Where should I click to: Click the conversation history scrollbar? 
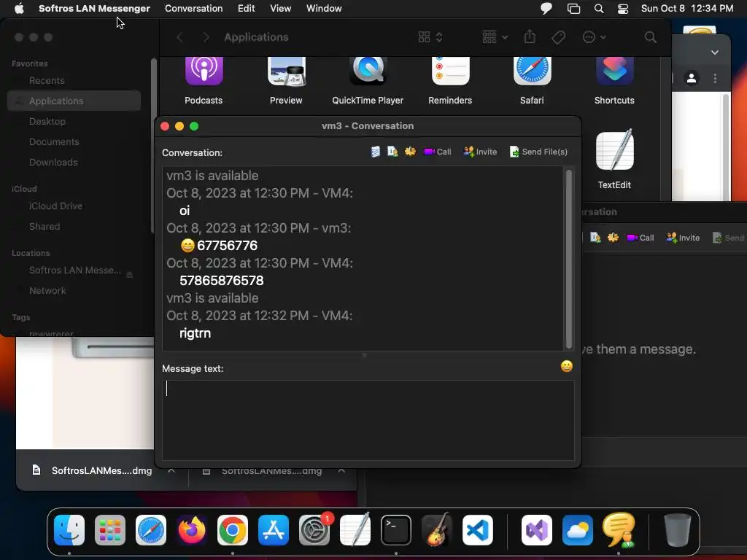tap(568, 259)
